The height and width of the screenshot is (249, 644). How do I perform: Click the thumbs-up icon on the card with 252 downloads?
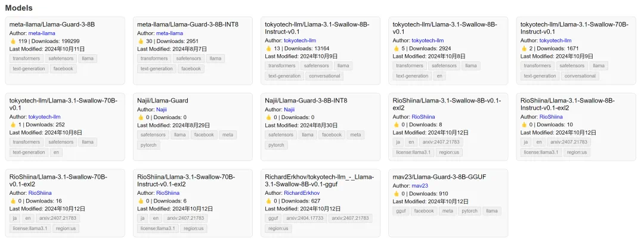point(13,125)
